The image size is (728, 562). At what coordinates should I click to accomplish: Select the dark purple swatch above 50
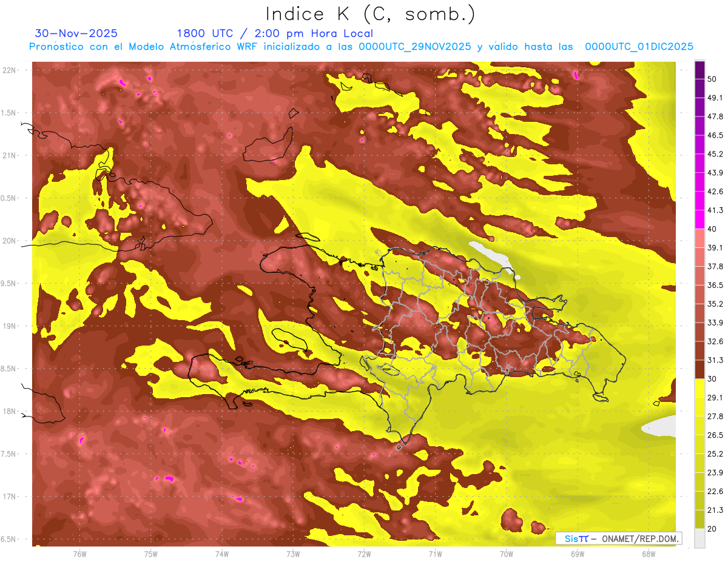tap(699, 70)
